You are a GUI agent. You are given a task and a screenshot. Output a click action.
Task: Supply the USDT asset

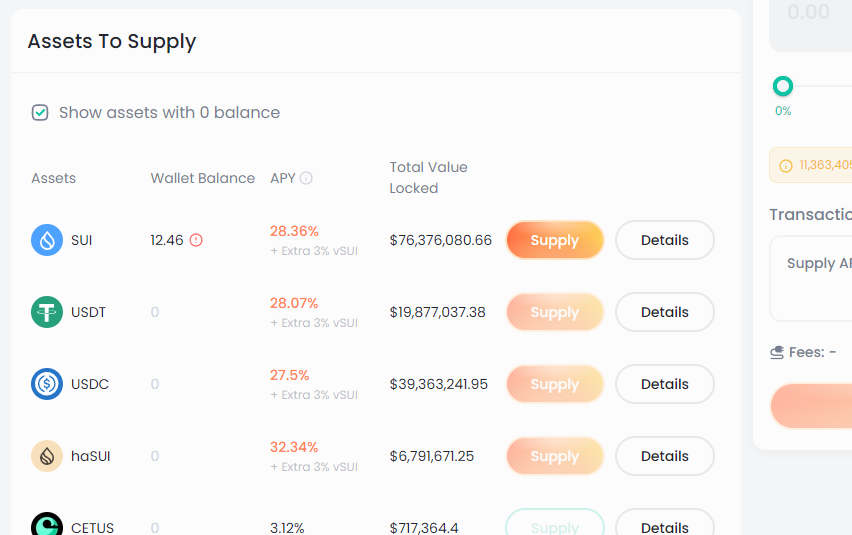555,312
